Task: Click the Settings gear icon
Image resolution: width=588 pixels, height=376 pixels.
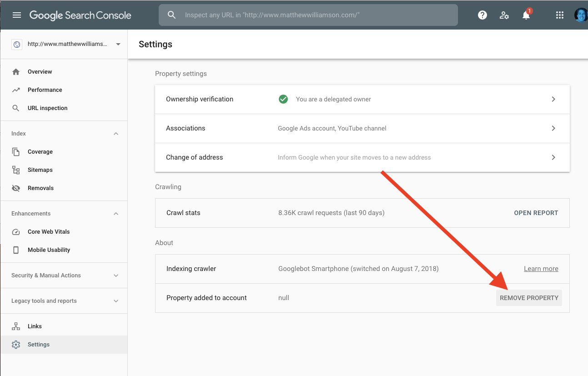Action: coord(16,344)
